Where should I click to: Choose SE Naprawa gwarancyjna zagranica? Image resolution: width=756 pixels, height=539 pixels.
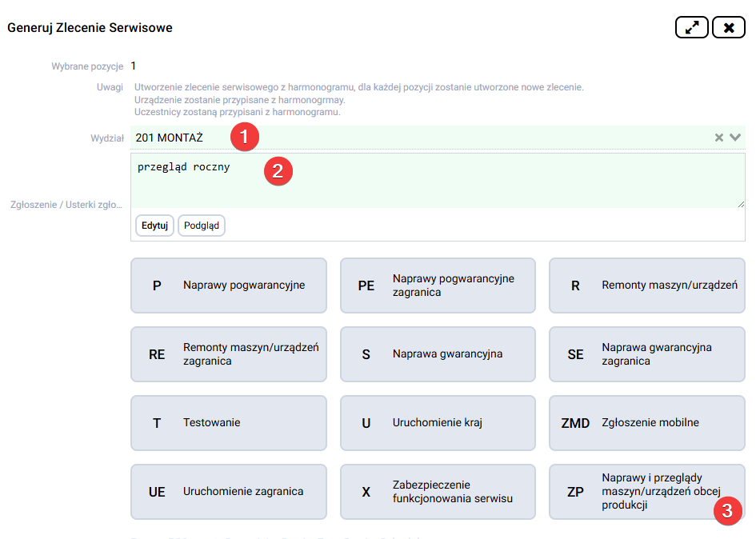(x=646, y=354)
